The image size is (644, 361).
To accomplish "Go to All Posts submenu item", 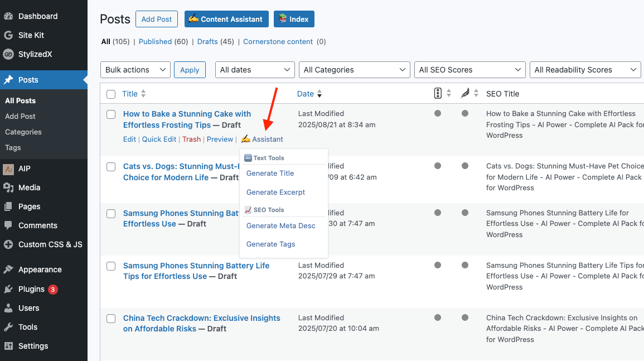I will [x=20, y=101].
